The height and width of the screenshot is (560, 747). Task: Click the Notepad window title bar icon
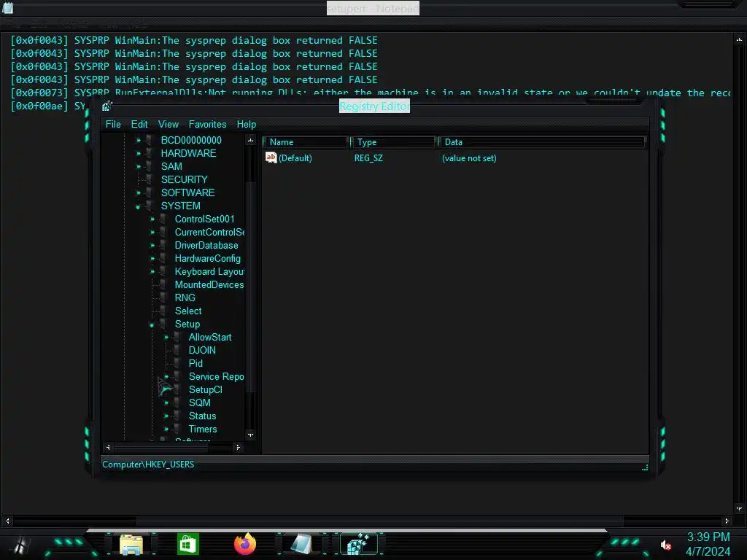click(7, 7)
